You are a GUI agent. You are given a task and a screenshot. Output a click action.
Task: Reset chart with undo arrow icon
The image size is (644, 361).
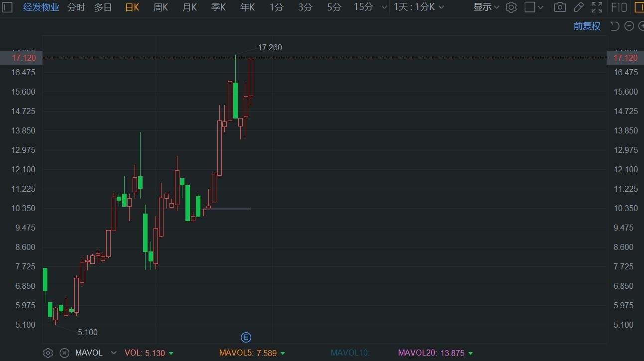click(615, 26)
